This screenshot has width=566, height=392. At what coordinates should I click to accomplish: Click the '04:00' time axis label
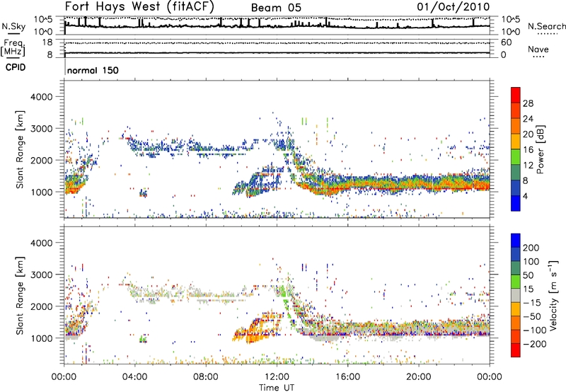click(x=135, y=377)
